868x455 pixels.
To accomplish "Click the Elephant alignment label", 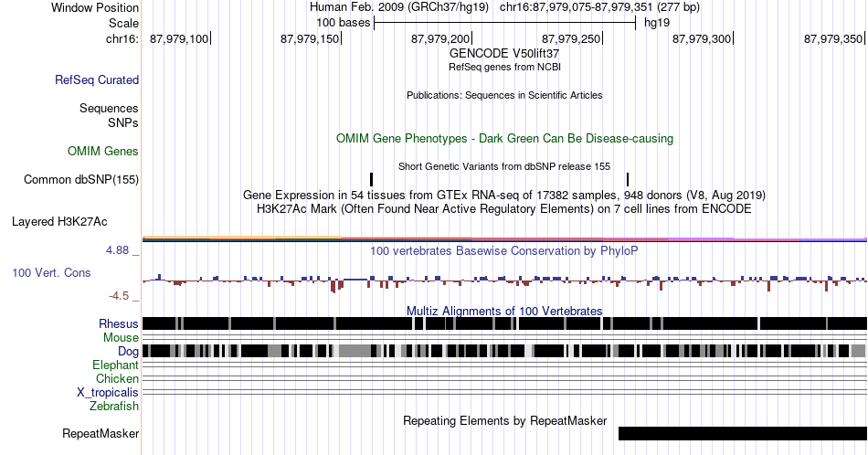I will 115,365.
